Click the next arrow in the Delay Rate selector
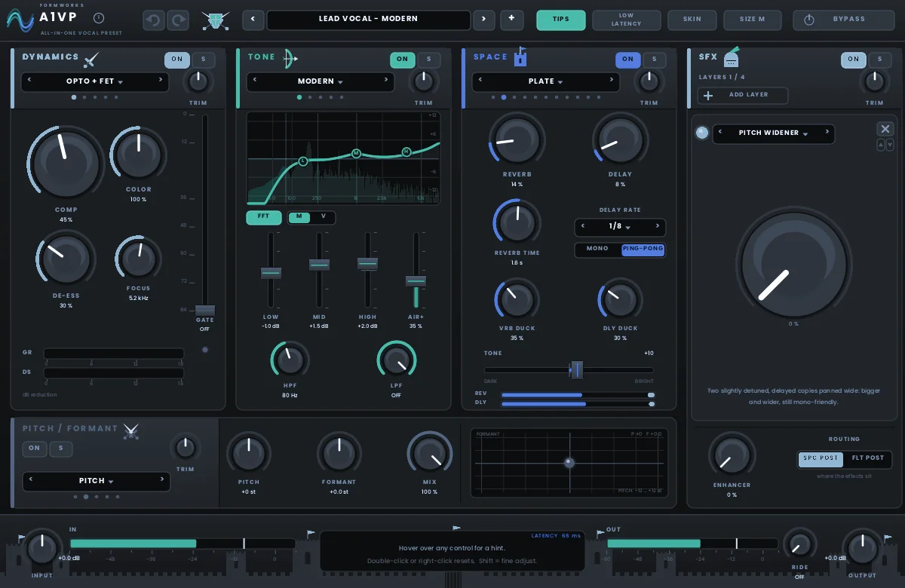905x588 pixels. click(x=658, y=226)
